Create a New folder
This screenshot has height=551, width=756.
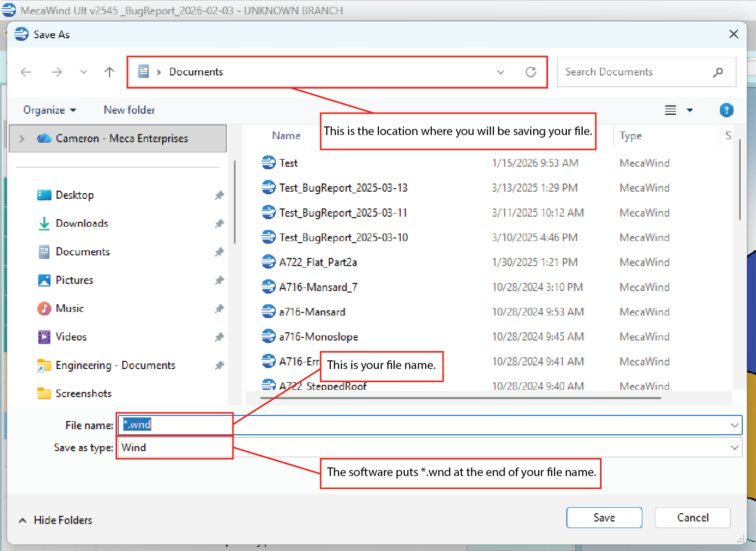coord(129,110)
